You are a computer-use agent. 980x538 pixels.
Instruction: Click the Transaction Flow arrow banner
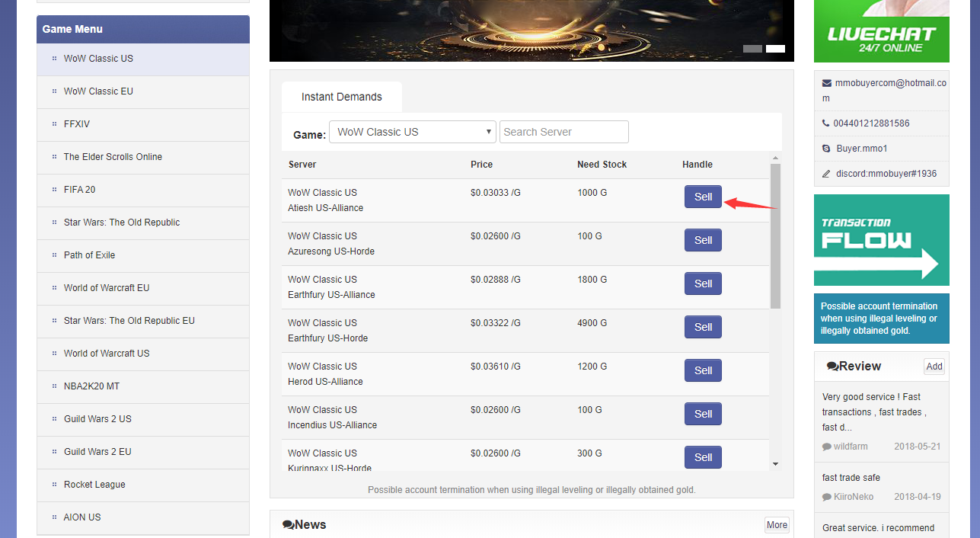click(x=881, y=240)
